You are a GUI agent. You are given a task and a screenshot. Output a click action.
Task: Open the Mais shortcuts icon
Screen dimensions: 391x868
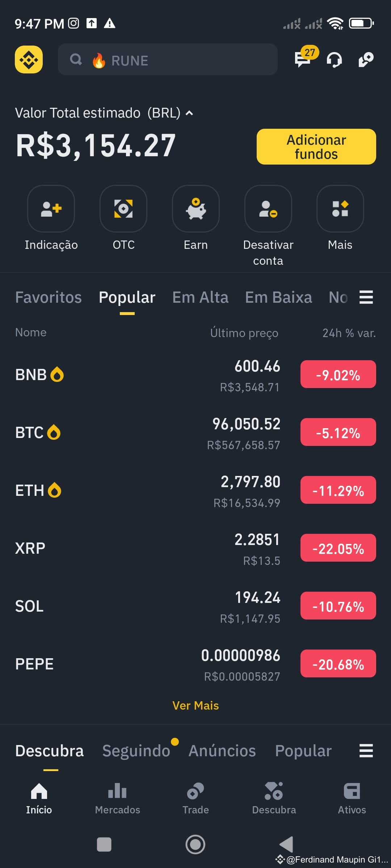click(340, 209)
